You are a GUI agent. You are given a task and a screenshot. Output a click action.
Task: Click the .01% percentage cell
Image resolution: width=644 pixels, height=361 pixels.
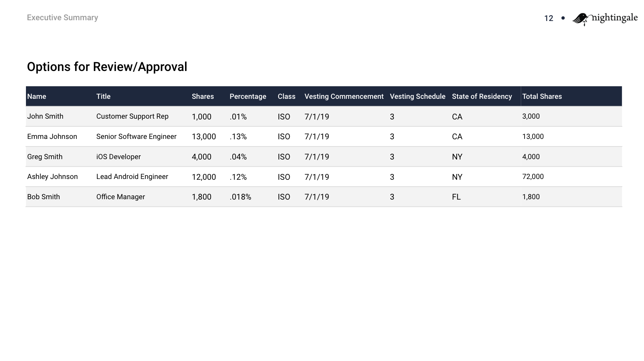[x=238, y=117]
